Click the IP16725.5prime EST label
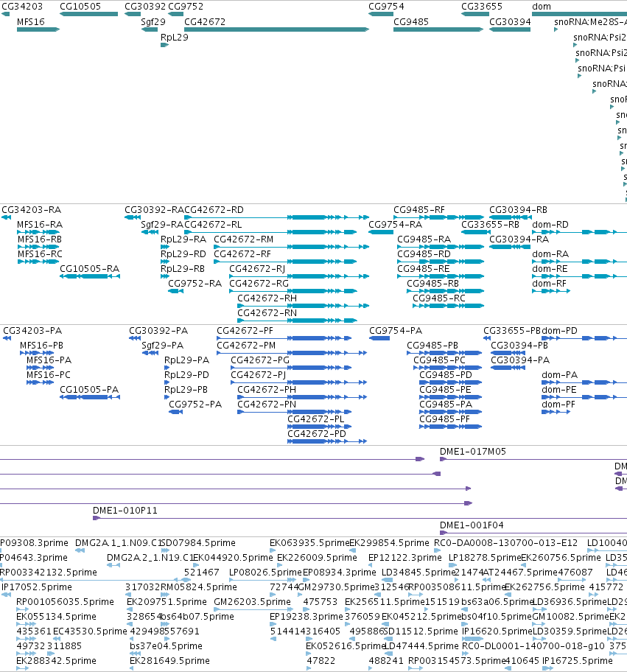 (578, 661)
